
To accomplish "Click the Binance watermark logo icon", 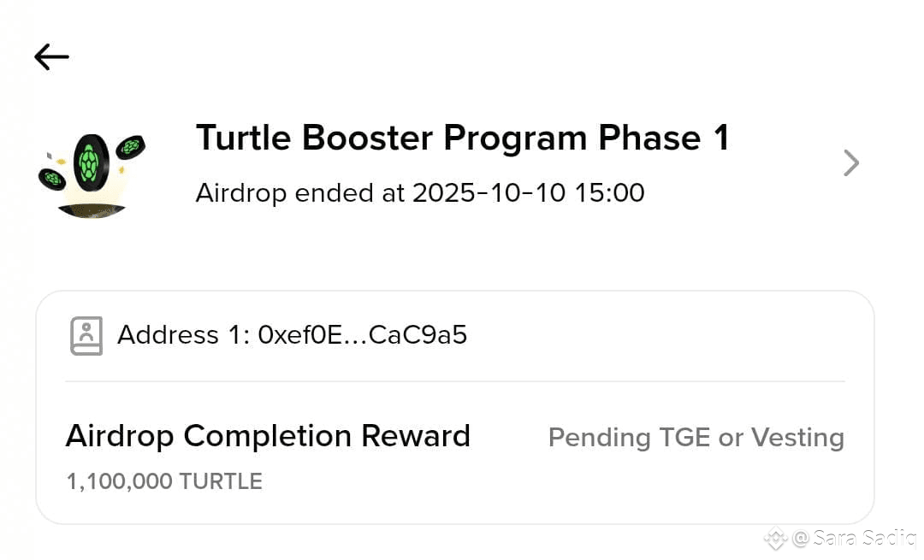I will coord(775,539).
